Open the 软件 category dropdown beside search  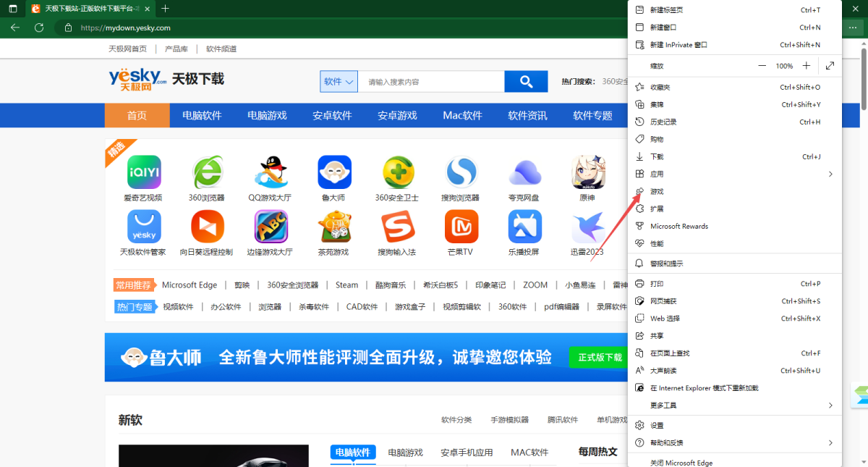[338, 81]
